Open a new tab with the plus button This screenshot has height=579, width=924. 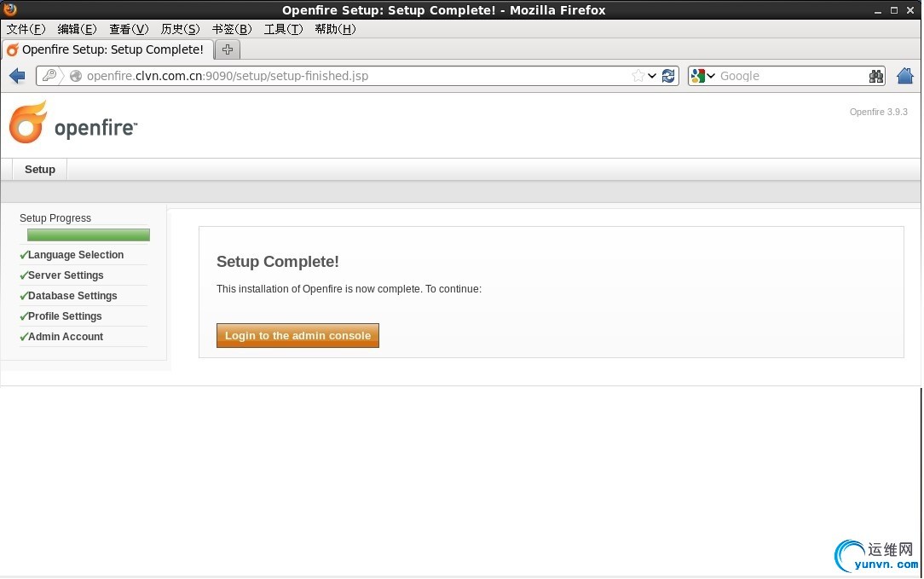(228, 49)
